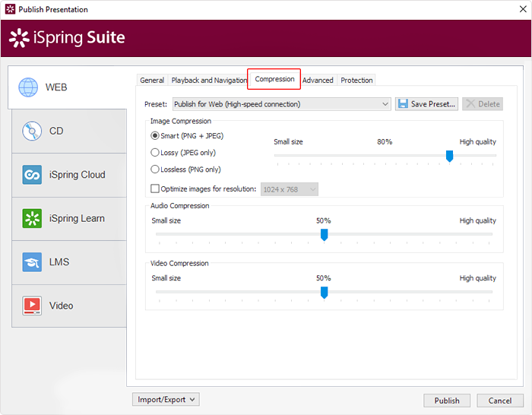Click the Cancel button
The height and width of the screenshot is (415, 532).
coord(500,401)
